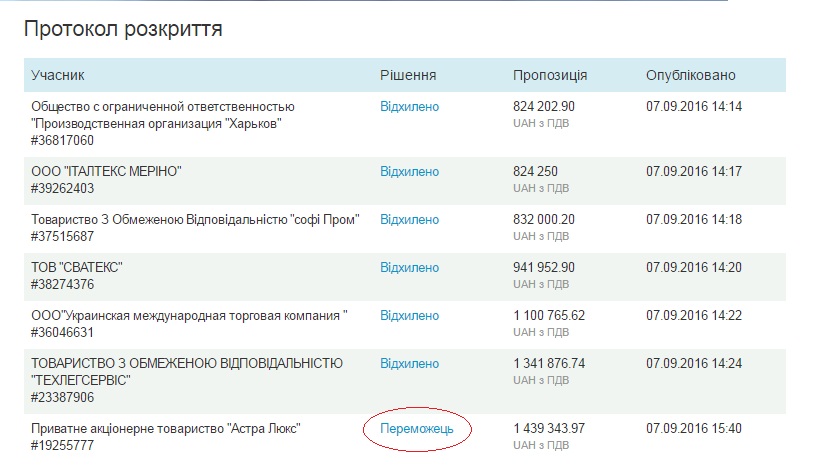Open 'Відхилено' decision for ІТАЛТЕКС МЕРІНО
This screenshot has width=840, height=474.
pyautogui.click(x=409, y=171)
